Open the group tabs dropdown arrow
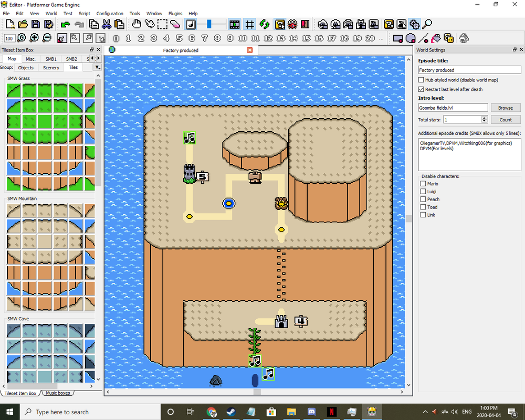This screenshot has height=420, width=525. (97, 67)
